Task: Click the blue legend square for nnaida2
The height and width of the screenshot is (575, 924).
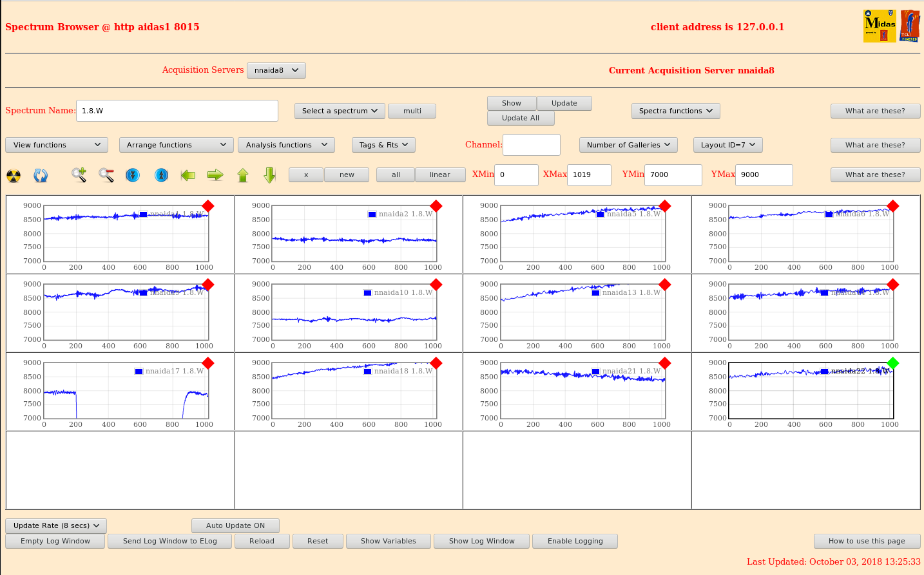Action: (372, 214)
